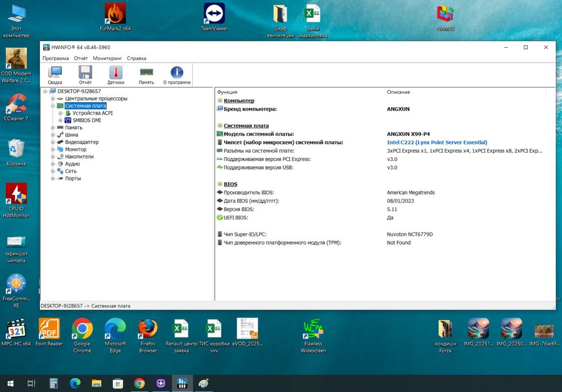562x392 pixels.
Task: Collapse the Системная плата tree node
Action: pos(53,106)
